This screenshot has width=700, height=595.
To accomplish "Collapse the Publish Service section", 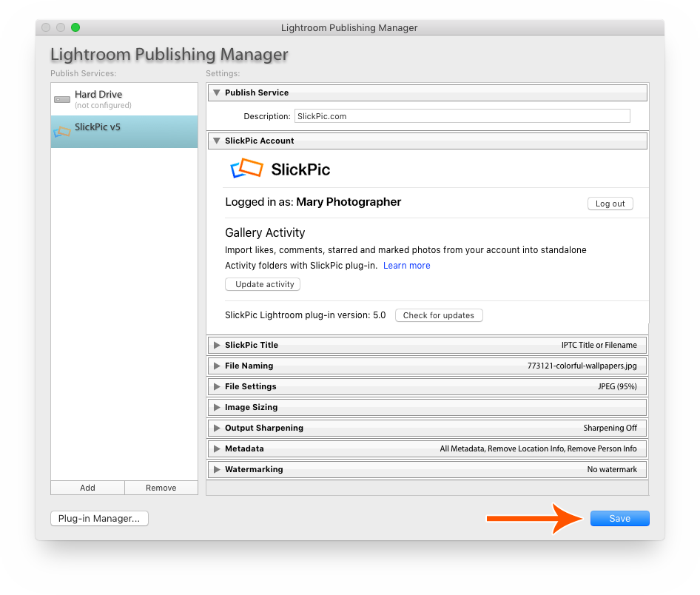I will [x=216, y=93].
